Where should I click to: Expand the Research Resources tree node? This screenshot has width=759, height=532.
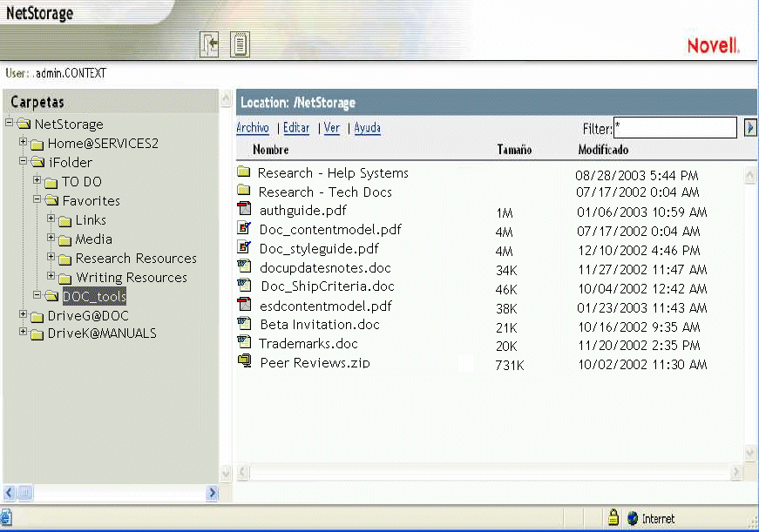[x=51, y=256]
